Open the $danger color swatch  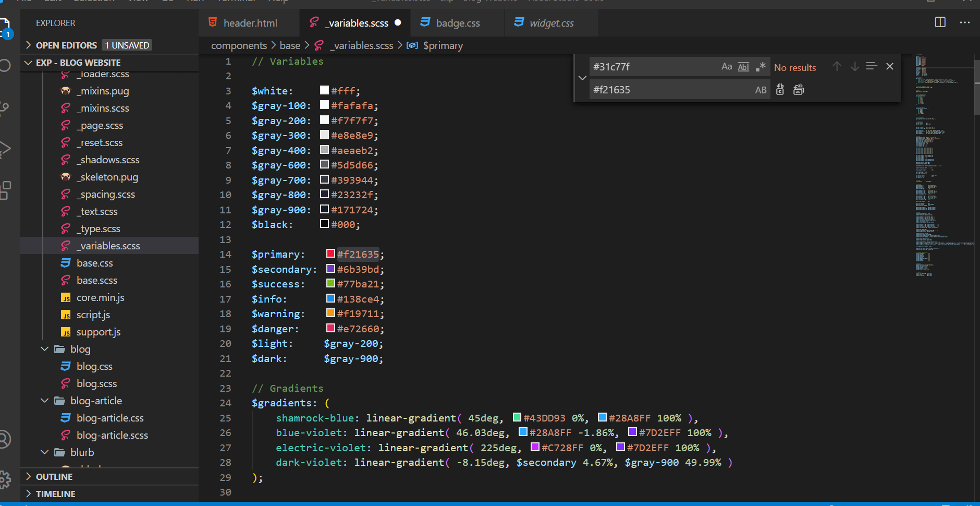[x=330, y=328]
